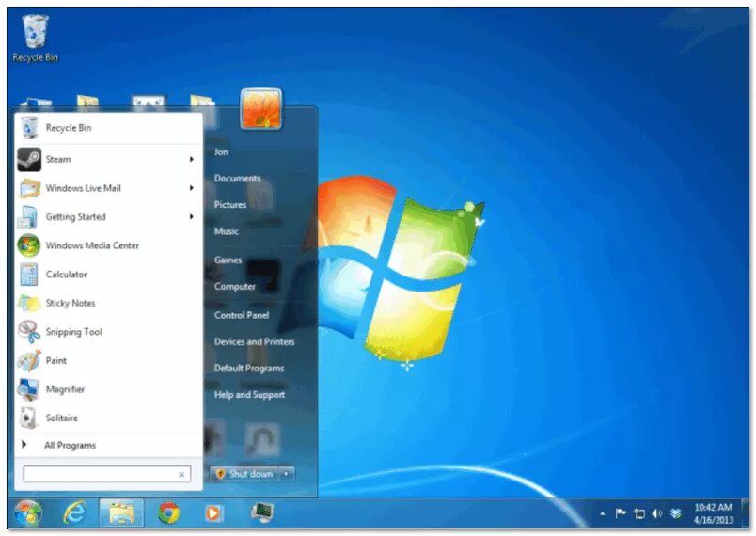Click the Windows Live Mail icon
Viewport: 756px width, 536px height.
tap(29, 188)
